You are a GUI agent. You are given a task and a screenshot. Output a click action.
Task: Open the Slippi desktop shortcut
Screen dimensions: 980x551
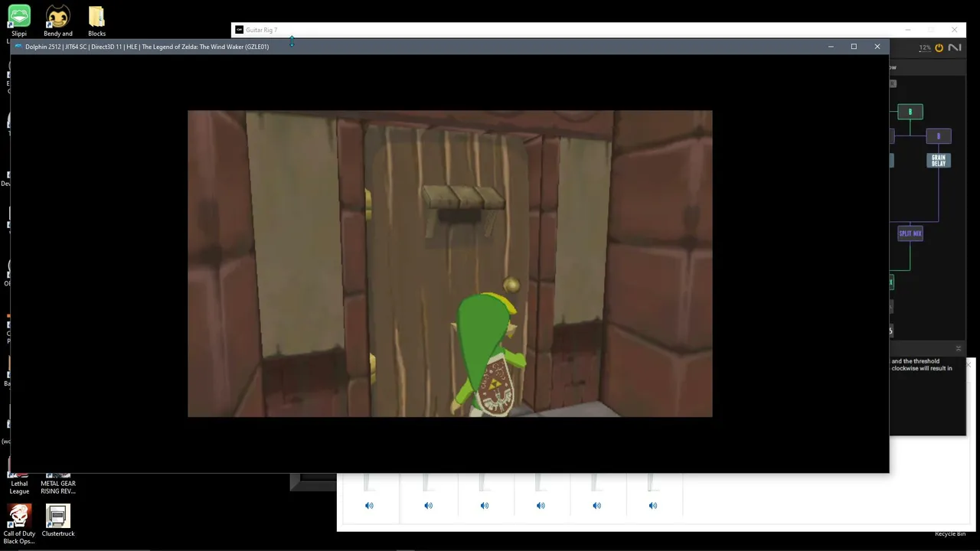click(x=19, y=21)
